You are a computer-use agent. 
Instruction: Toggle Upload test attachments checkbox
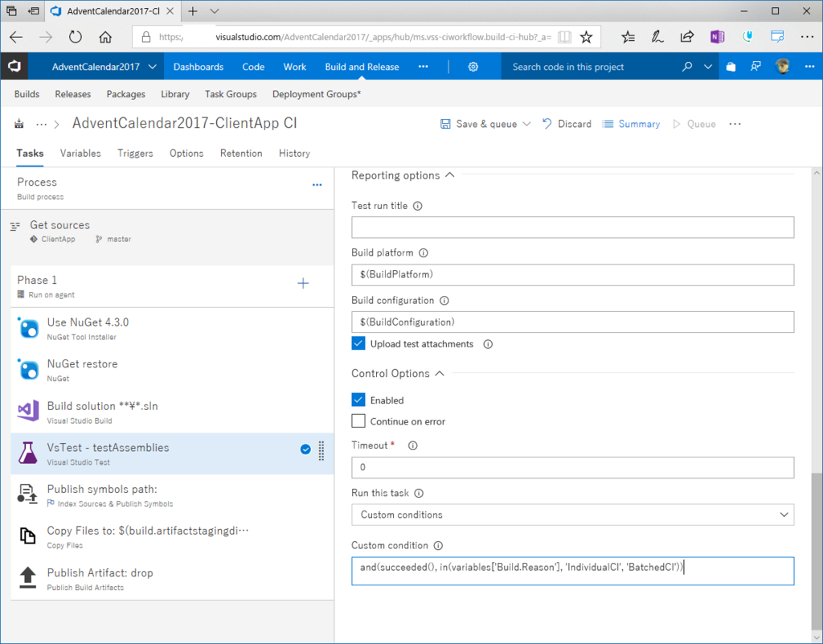click(358, 344)
